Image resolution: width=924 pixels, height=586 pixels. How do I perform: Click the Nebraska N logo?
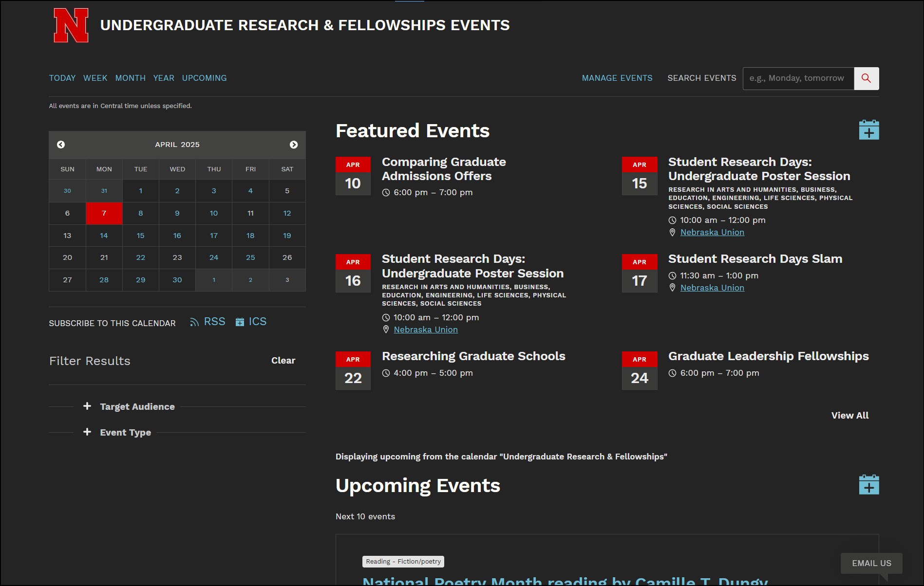[71, 25]
